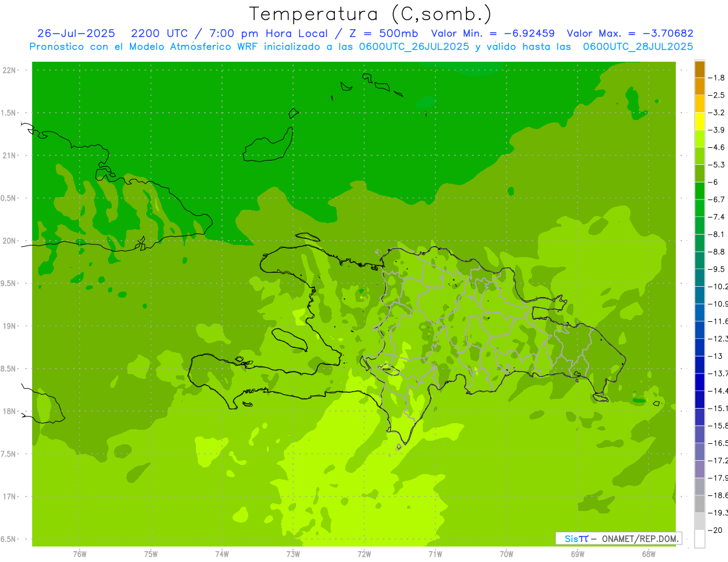The height and width of the screenshot is (562, 728).
Task: Click the '71W' longitude label
Action: [435, 554]
